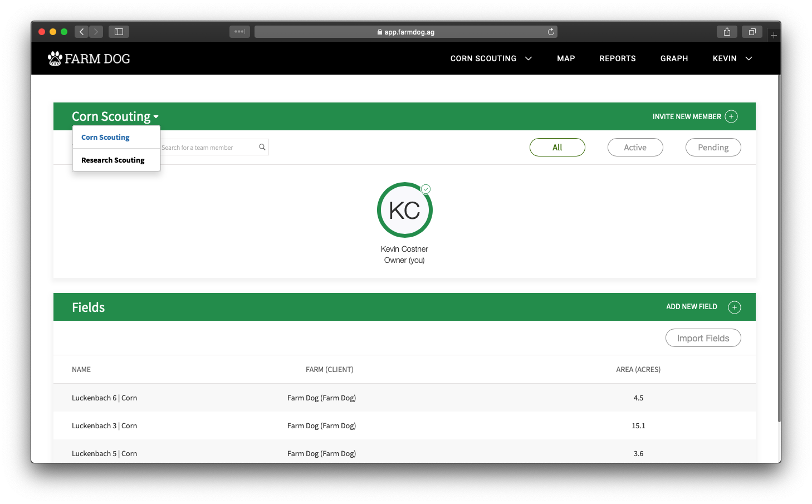The height and width of the screenshot is (504, 812).
Task: Click the Import Fields button
Action: click(x=703, y=338)
